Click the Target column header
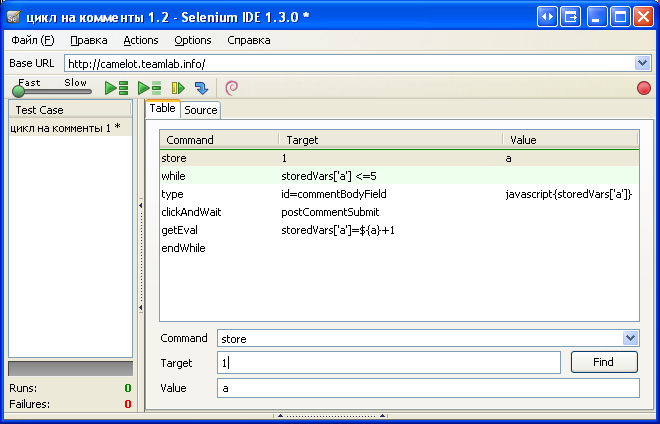Image resolution: width=660 pixels, height=424 pixels. pyautogui.click(x=391, y=140)
